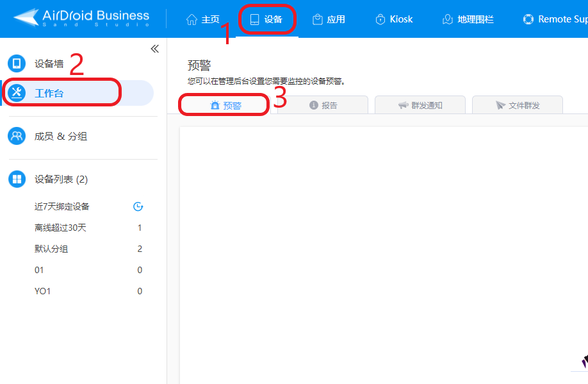
Task: Switch to Remote Support tab
Action: click(555, 19)
